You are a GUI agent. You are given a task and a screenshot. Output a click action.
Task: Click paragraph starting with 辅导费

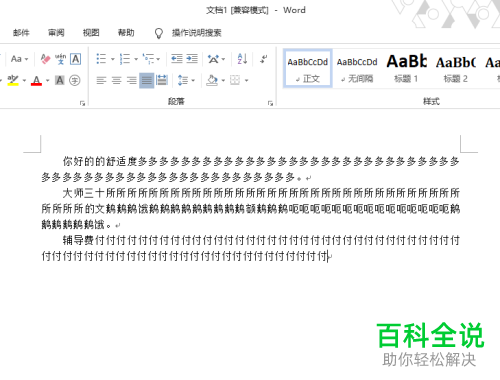[x=250, y=248]
